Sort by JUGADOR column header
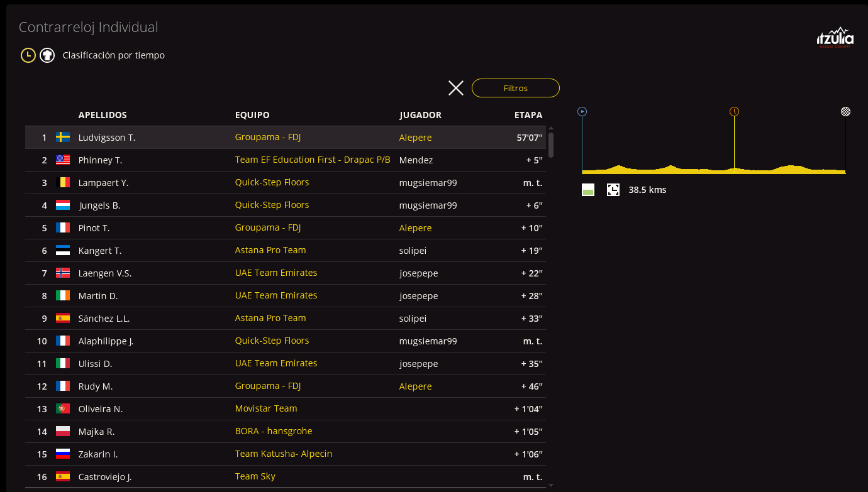 pyautogui.click(x=420, y=115)
